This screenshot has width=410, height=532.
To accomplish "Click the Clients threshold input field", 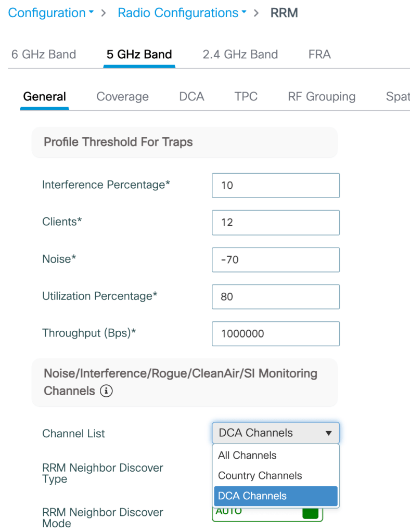I will [x=275, y=223].
